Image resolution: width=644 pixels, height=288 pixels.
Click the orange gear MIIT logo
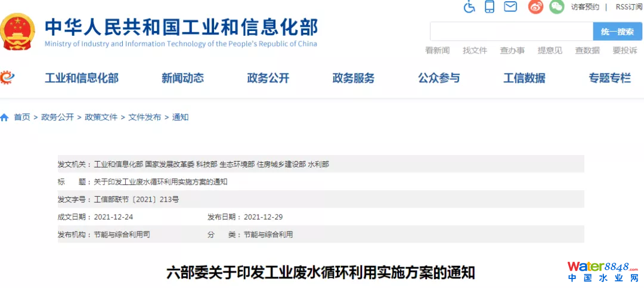pos(8,78)
